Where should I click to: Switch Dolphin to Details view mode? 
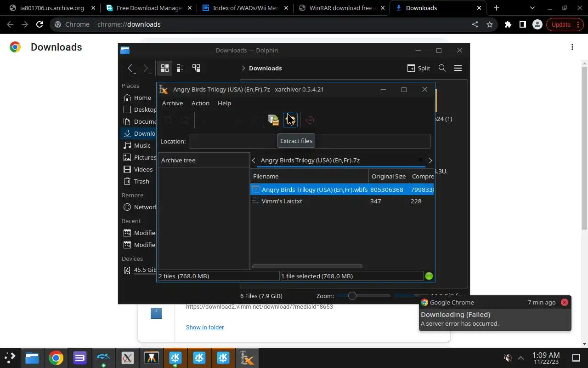196,68
